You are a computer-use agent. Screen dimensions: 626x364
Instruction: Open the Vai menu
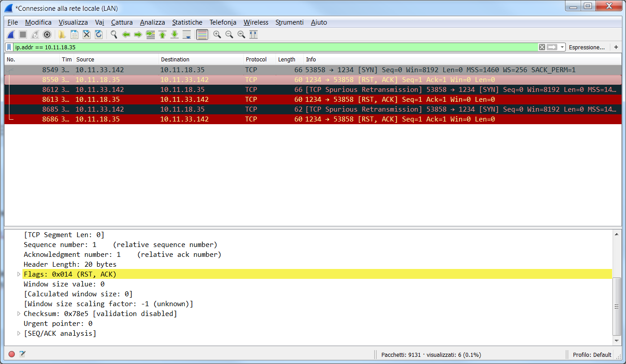[100, 22]
